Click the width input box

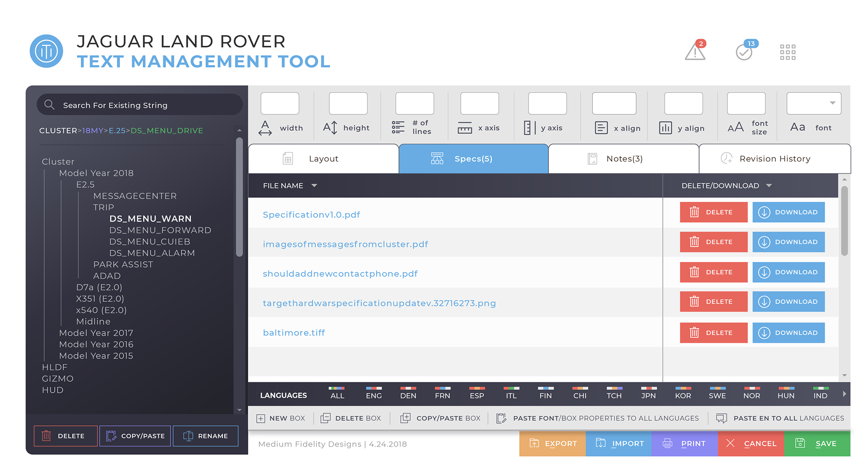pos(280,103)
